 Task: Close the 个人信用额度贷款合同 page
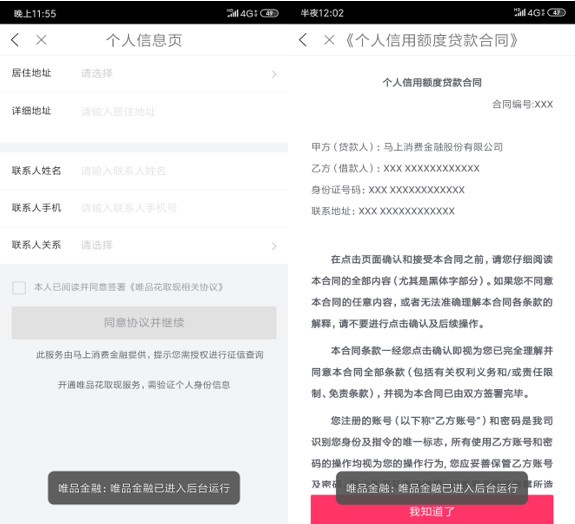click(329, 40)
